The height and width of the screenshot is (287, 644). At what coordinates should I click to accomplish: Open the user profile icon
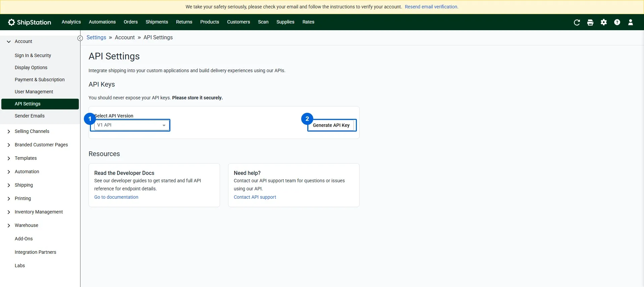[x=631, y=22]
